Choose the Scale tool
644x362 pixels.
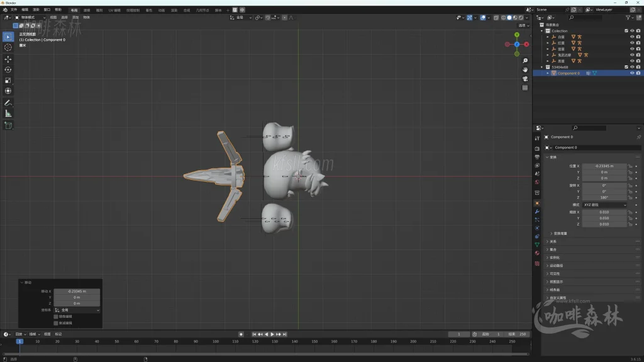8,80
